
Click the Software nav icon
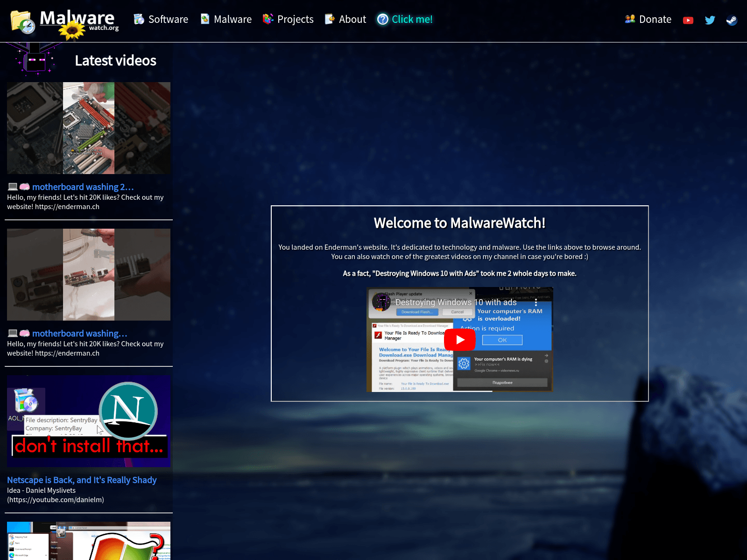(x=139, y=19)
